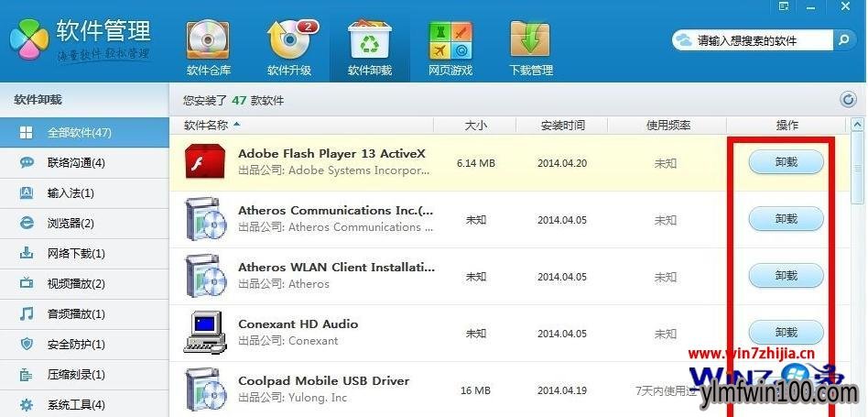Open the 软件升级 upgrade icon
Viewport: 868px width, 417px height.
pyautogui.click(x=289, y=40)
